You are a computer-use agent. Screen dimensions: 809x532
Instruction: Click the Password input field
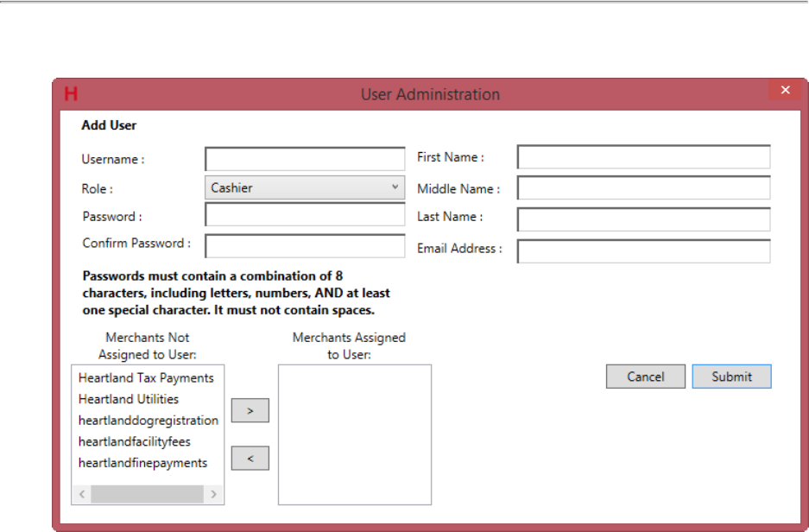(x=305, y=215)
